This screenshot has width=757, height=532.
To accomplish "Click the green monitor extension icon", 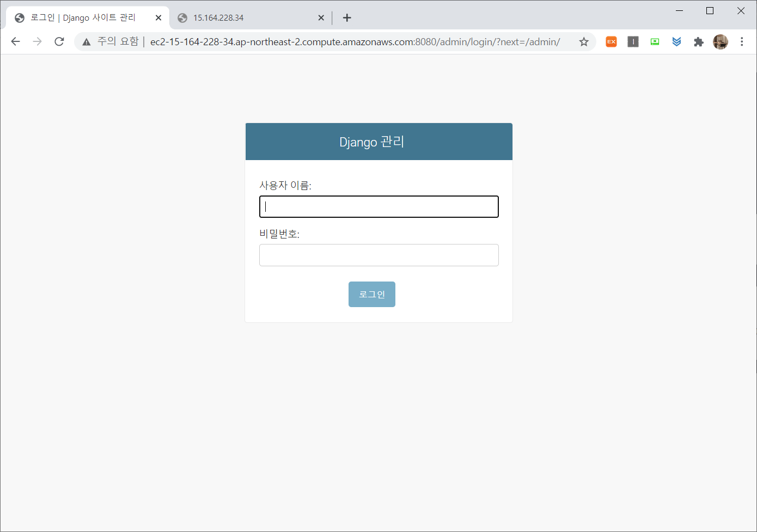I will pyautogui.click(x=655, y=42).
